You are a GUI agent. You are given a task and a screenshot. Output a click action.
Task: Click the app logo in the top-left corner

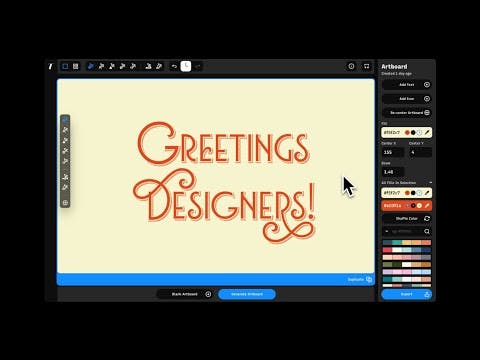(x=51, y=66)
